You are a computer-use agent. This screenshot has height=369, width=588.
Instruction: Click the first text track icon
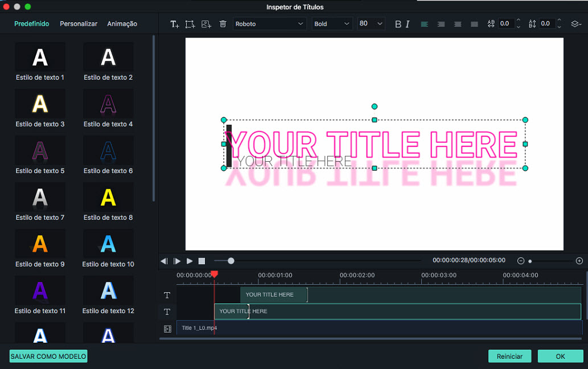tap(167, 295)
